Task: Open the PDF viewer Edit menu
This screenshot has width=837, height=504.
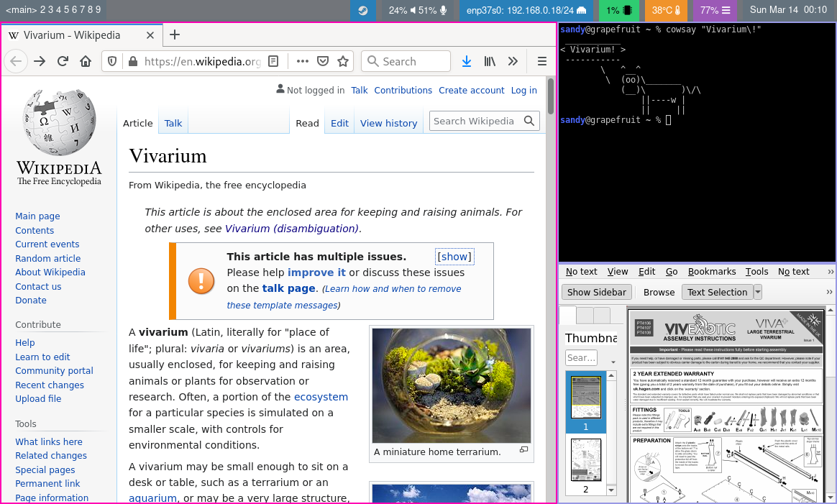Action: [x=646, y=271]
